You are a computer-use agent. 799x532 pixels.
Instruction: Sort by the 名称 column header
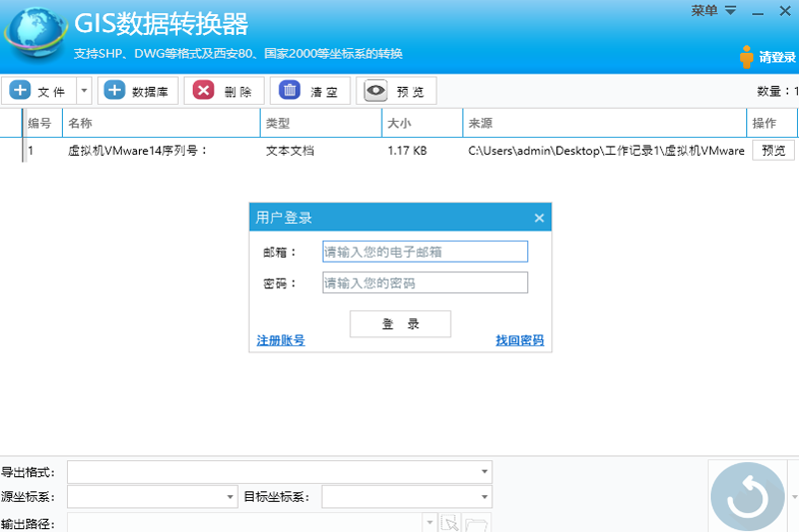(x=161, y=123)
